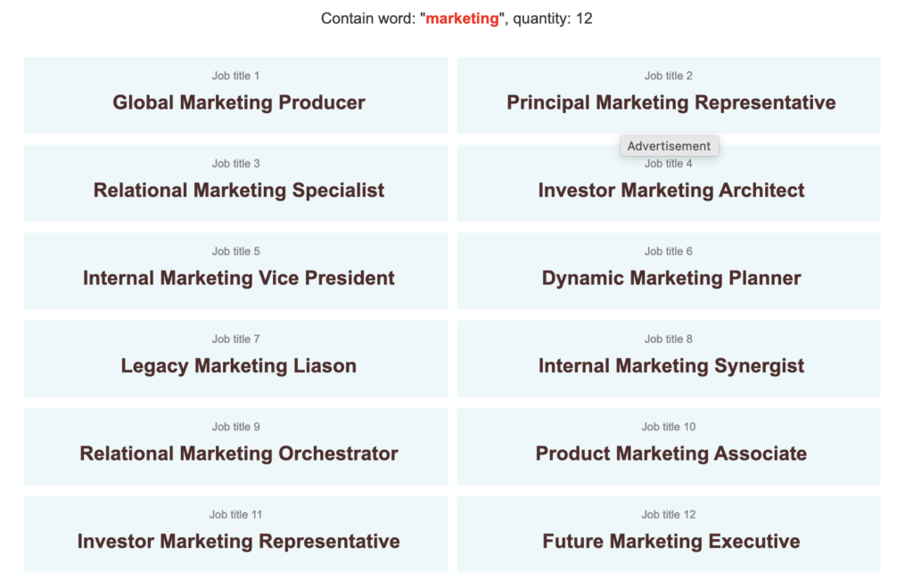Click Internal Marketing Vice President card
913x588 pixels.
[235, 271]
